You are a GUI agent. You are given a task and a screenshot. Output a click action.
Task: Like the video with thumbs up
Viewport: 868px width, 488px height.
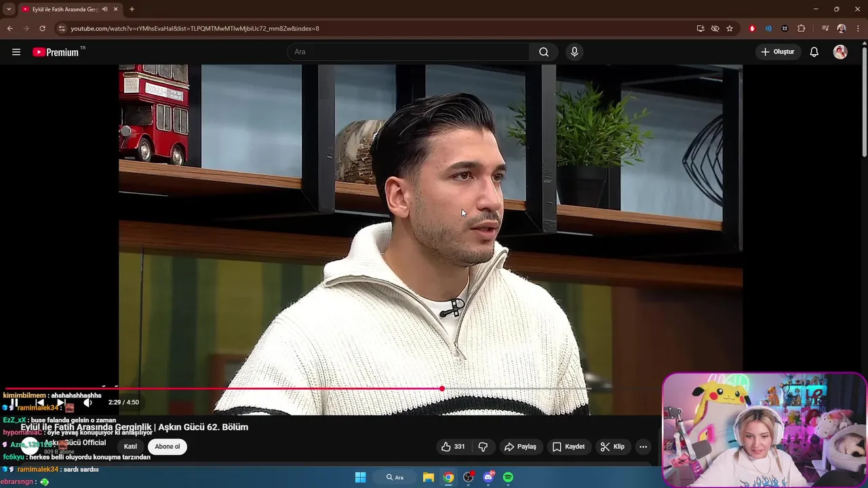(452, 447)
